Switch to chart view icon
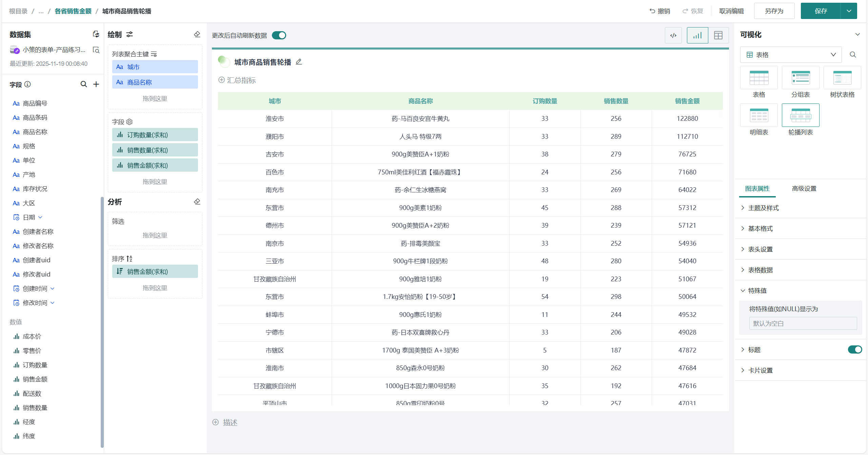868x455 pixels. tap(697, 35)
